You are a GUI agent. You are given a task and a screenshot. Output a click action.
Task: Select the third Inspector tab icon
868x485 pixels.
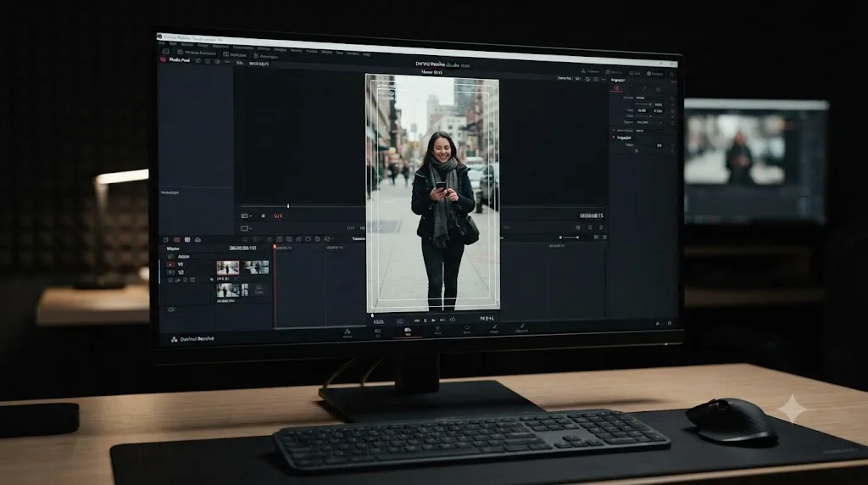click(658, 88)
